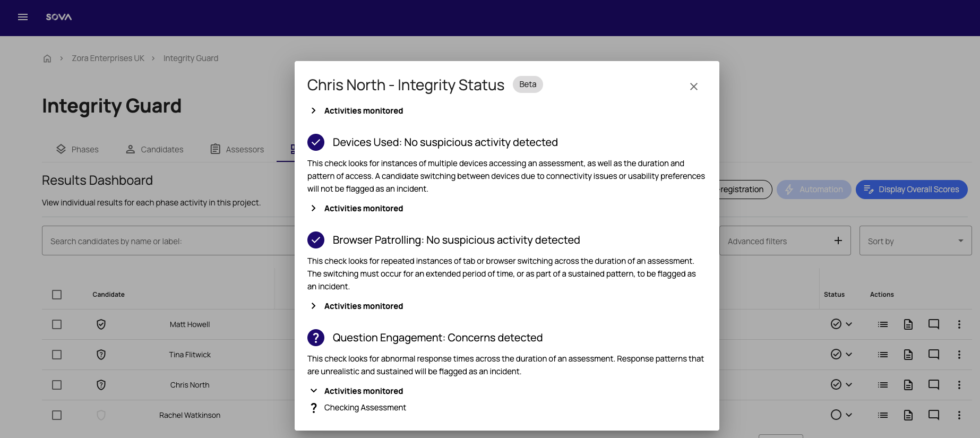
Task: Switch to the Assessors tab
Action: 237,150
